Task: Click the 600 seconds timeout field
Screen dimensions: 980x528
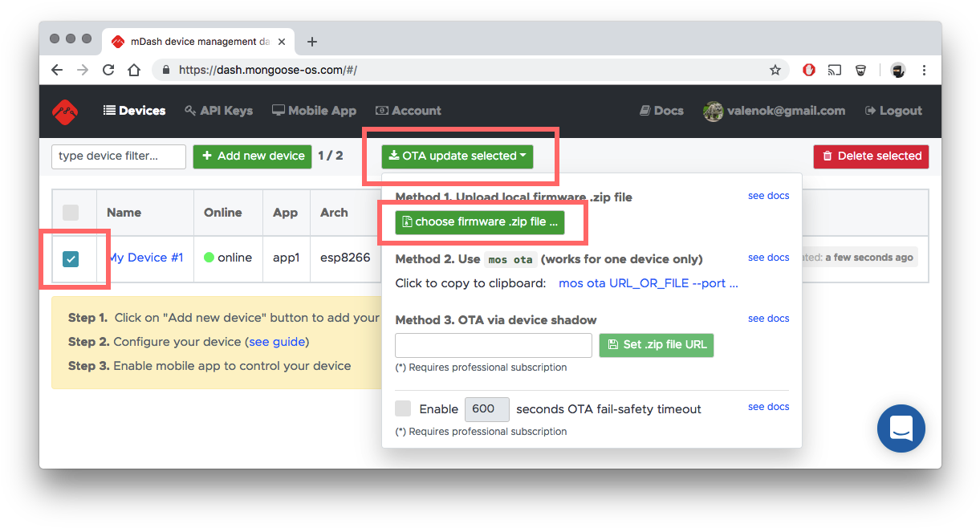Action: [487, 408]
